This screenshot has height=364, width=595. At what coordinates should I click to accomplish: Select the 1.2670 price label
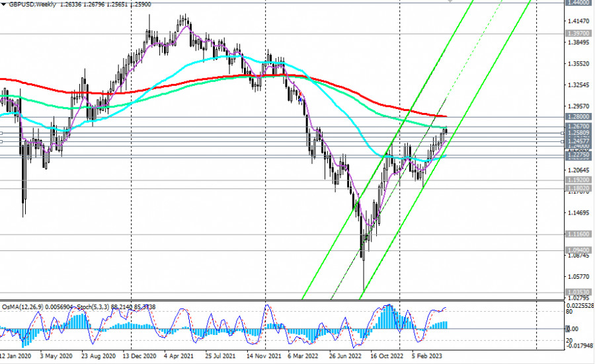pyautogui.click(x=578, y=126)
